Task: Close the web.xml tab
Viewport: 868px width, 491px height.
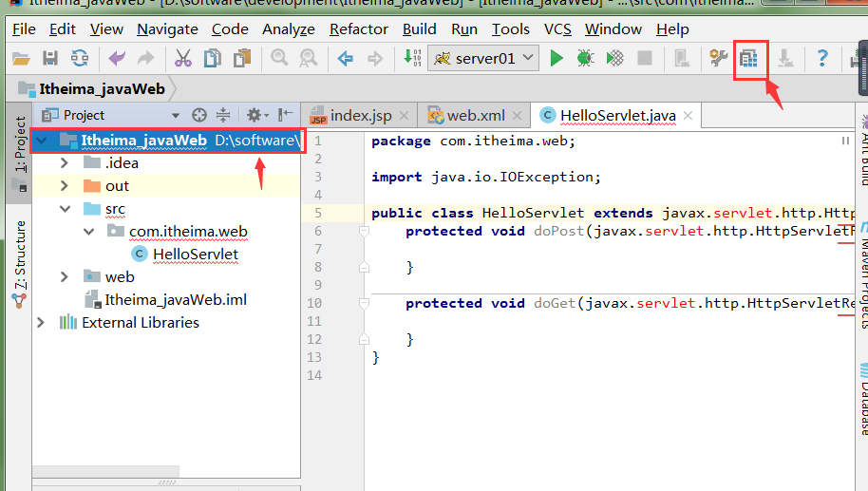Action: (x=517, y=115)
